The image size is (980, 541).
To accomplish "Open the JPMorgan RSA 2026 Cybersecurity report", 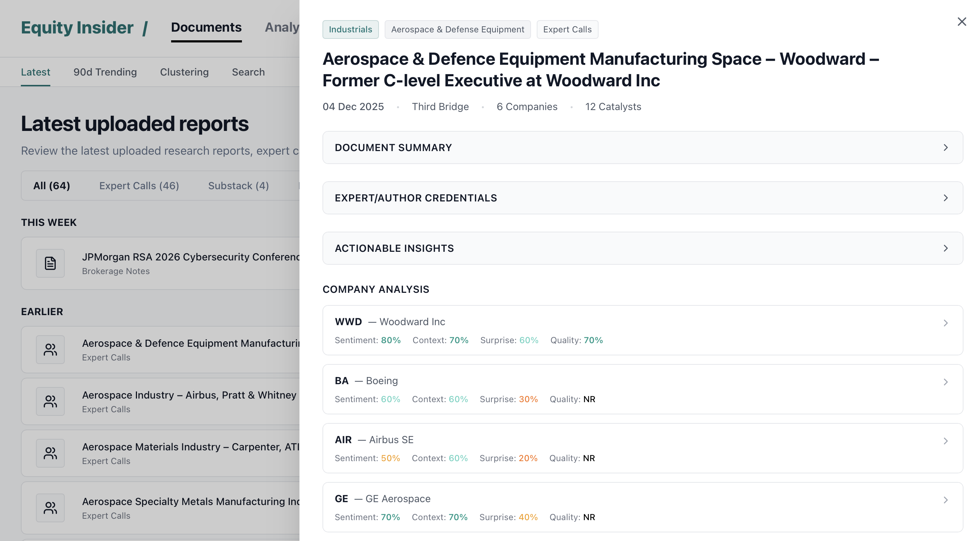I will tap(160, 263).
